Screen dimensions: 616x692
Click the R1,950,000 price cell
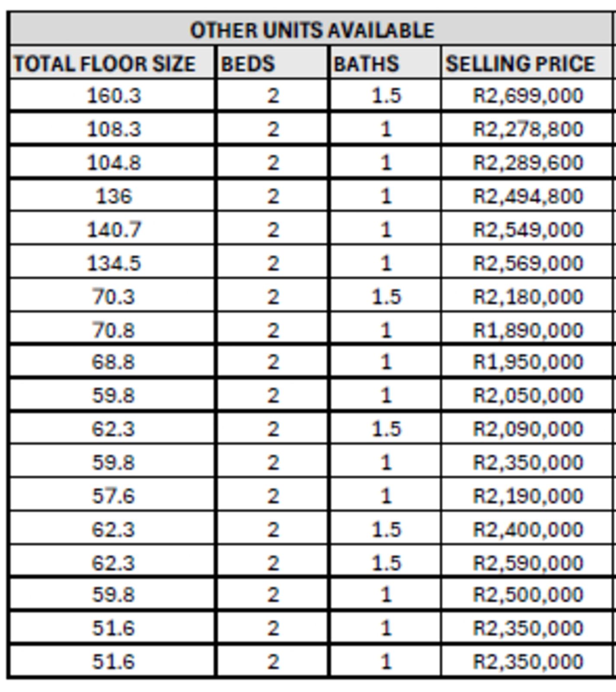coord(528,362)
